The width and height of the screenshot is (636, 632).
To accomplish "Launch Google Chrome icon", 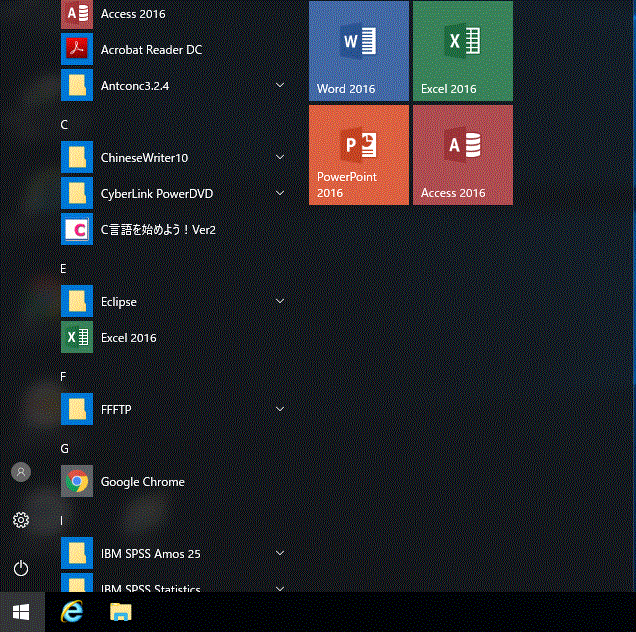I will tap(77, 481).
